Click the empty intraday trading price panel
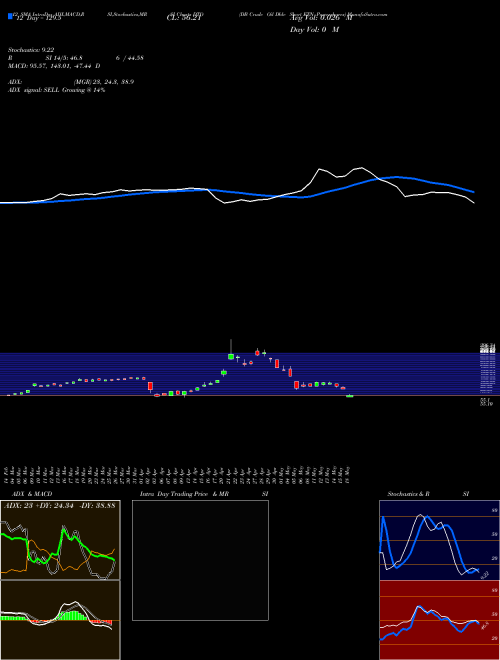 200,560
